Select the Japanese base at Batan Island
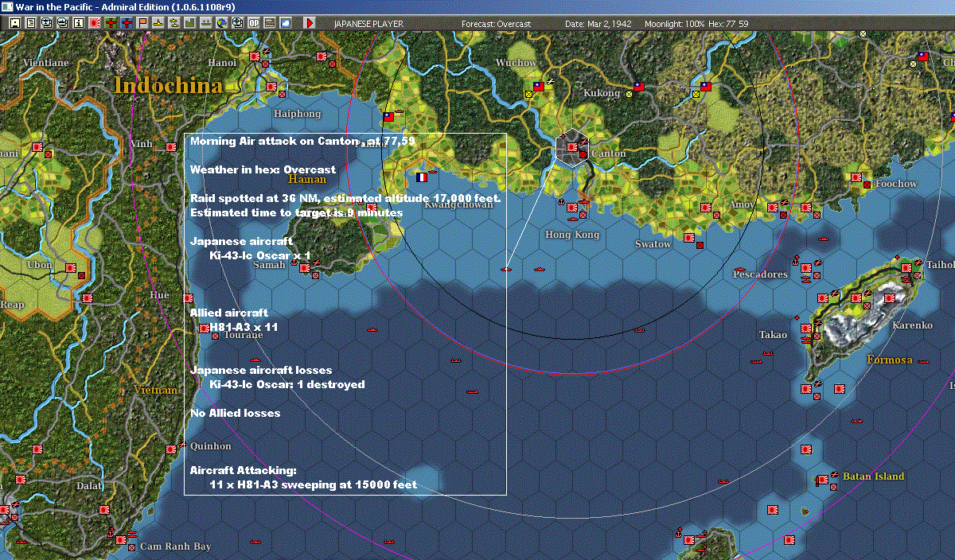The width and height of the screenshot is (955, 560). pyautogui.click(x=823, y=480)
